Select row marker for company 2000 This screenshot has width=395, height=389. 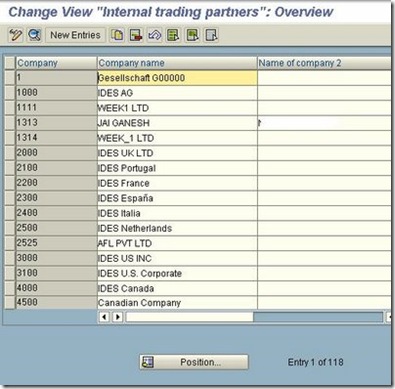click(x=10, y=153)
